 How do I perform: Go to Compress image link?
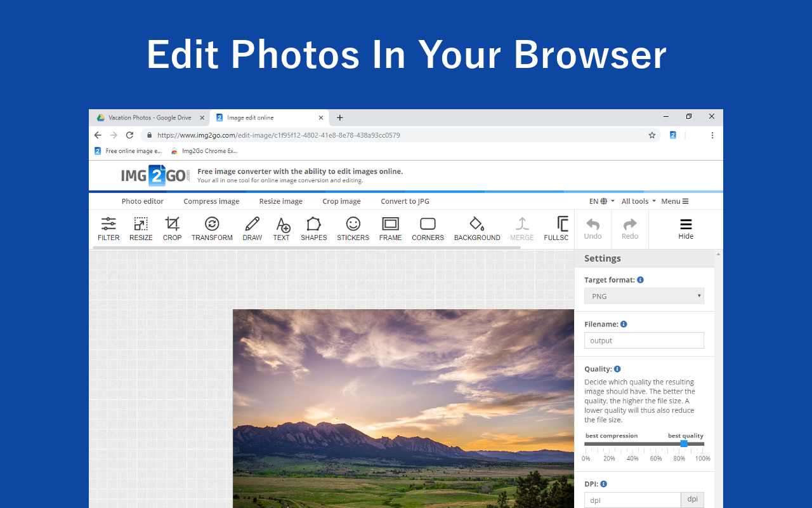point(211,201)
